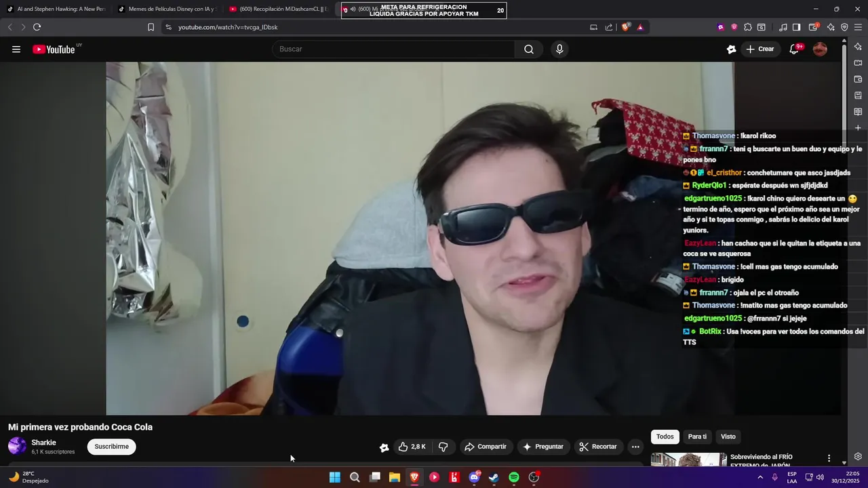Open Brave Rewards triangle icon

click(640, 27)
